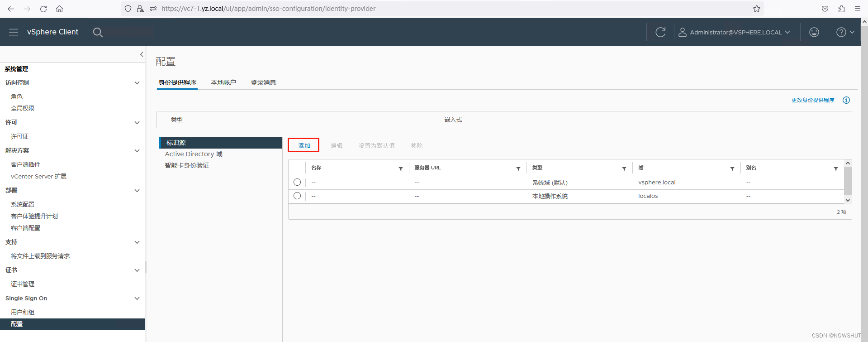This screenshot has width=868, height=342.
Task: Open vCenter Server 扩展 in the sidebar
Action: [x=38, y=176]
